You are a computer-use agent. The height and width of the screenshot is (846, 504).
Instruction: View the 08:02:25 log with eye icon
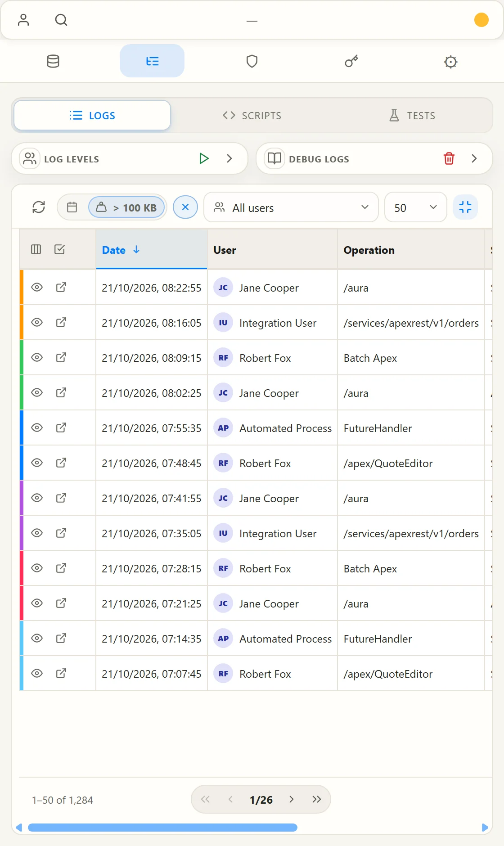pyautogui.click(x=37, y=392)
